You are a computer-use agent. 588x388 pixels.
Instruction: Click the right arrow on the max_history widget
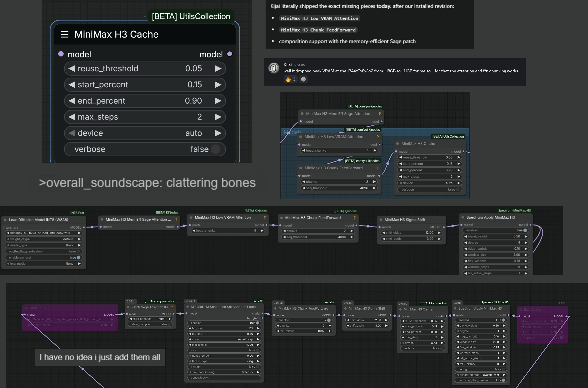[x=504, y=364]
